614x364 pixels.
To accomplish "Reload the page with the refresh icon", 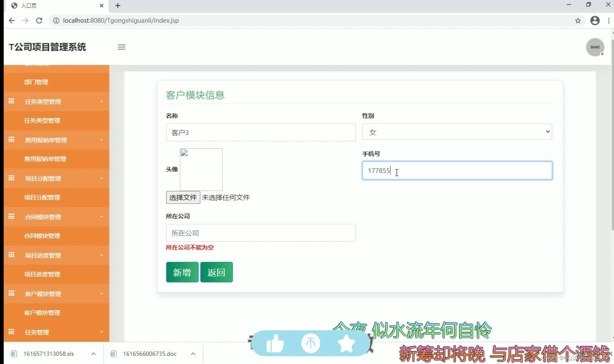I will (39, 21).
